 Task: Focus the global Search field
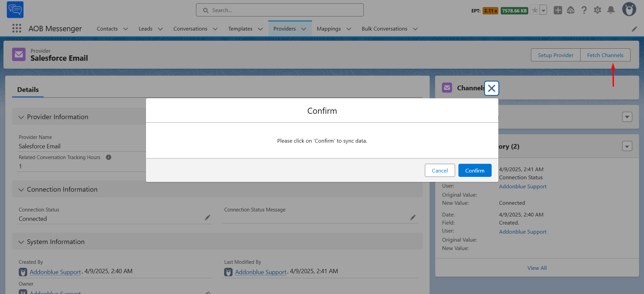click(280, 10)
